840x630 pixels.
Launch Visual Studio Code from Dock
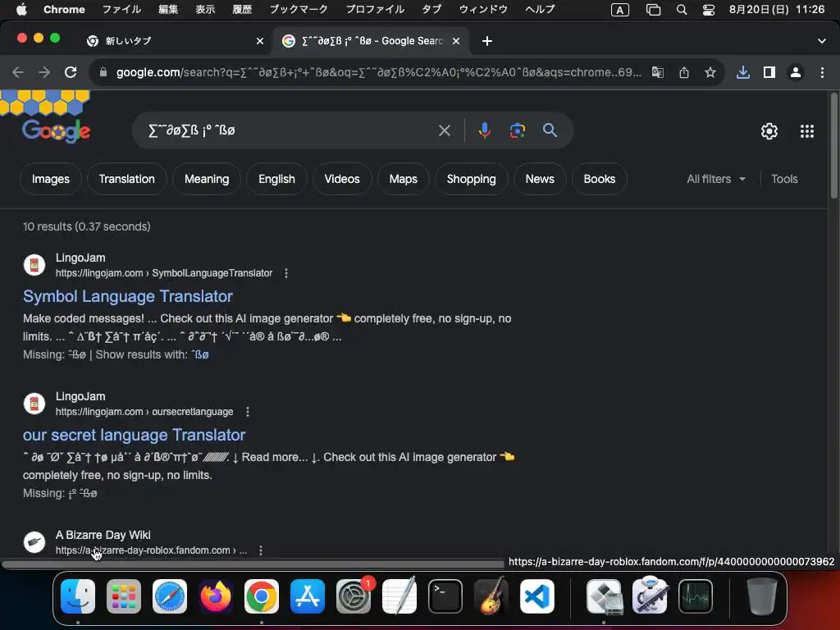tap(536, 596)
